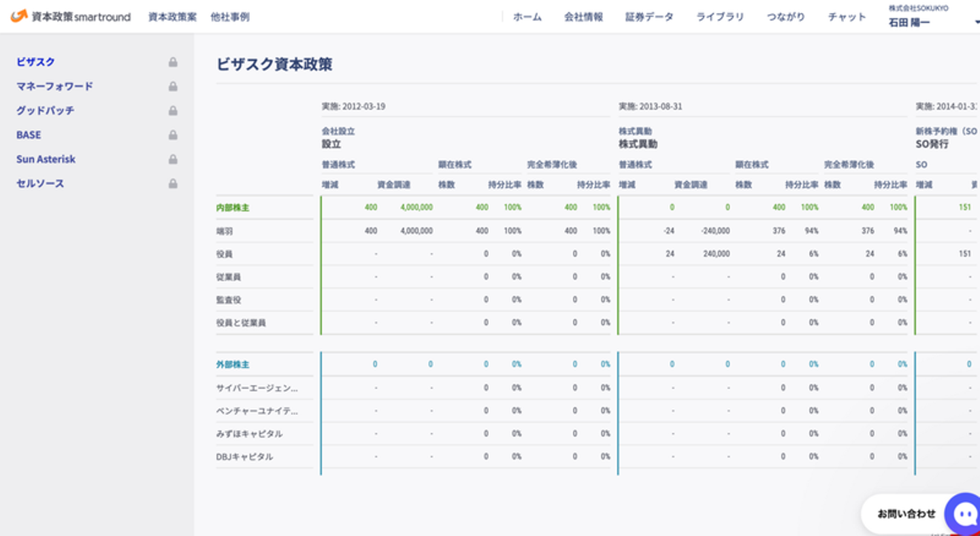Click the ベンチャーユナイテ... row label
The width and height of the screenshot is (980, 536).
tap(257, 411)
